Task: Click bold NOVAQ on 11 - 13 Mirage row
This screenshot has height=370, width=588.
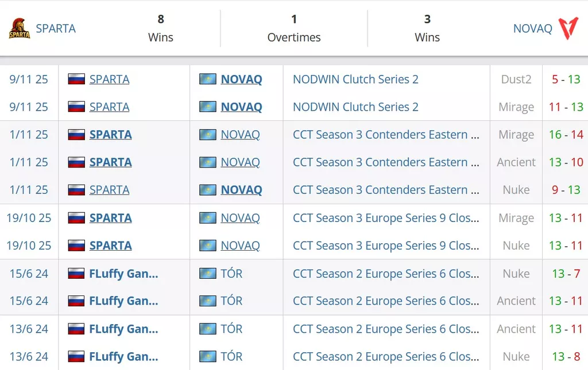Action: 241,107
